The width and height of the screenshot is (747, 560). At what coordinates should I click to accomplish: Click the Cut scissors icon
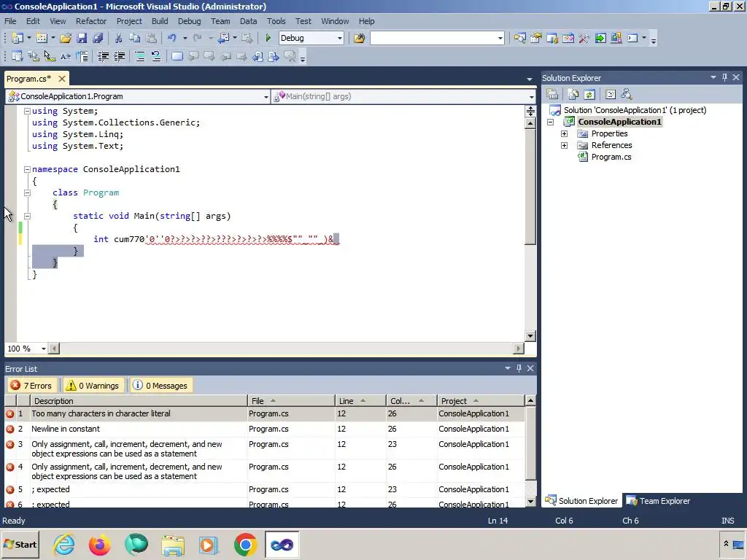coord(118,38)
